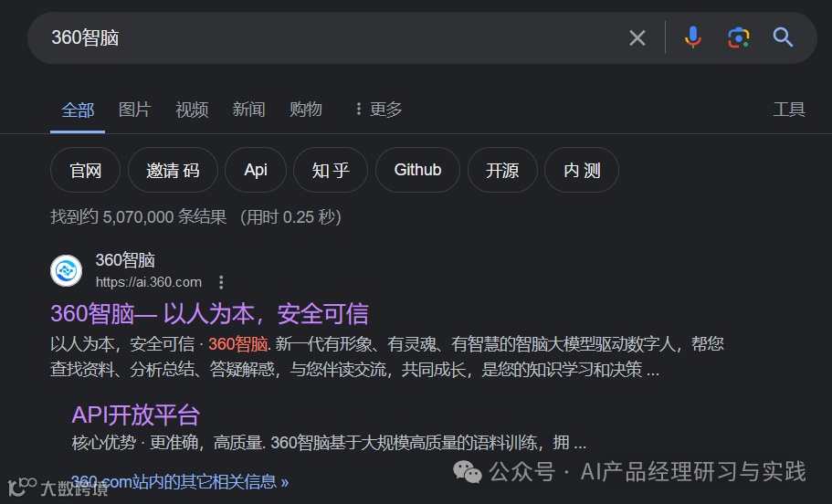
Task: Click the highlighted 360智脑 in the snippet
Action: coord(238,344)
